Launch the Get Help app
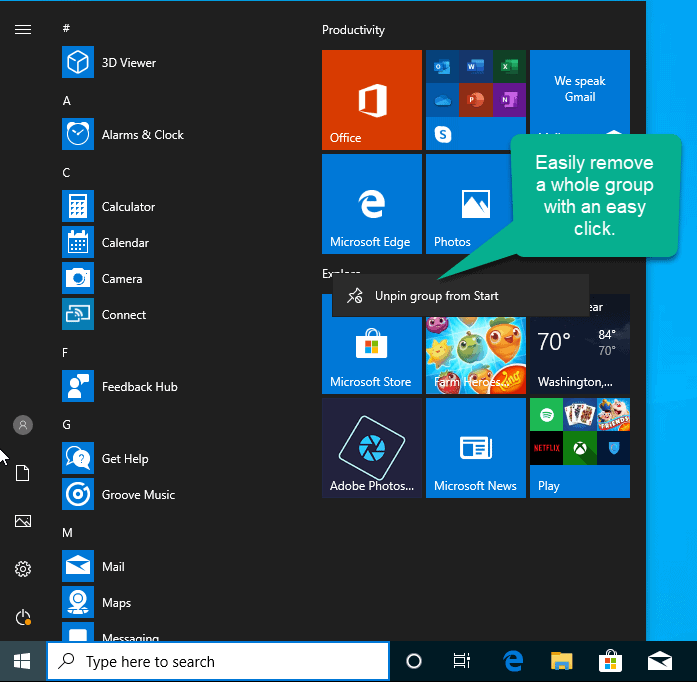Image resolution: width=697 pixels, height=682 pixels. [105, 458]
